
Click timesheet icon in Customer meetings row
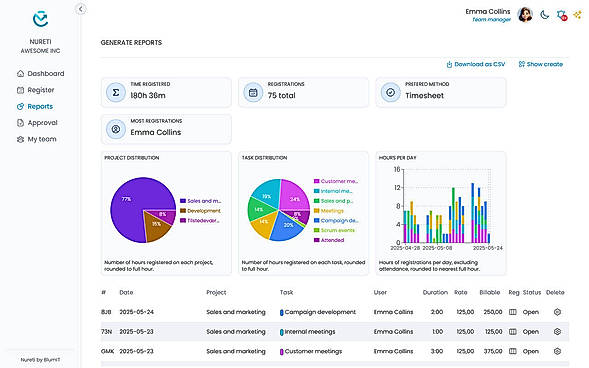(x=513, y=351)
